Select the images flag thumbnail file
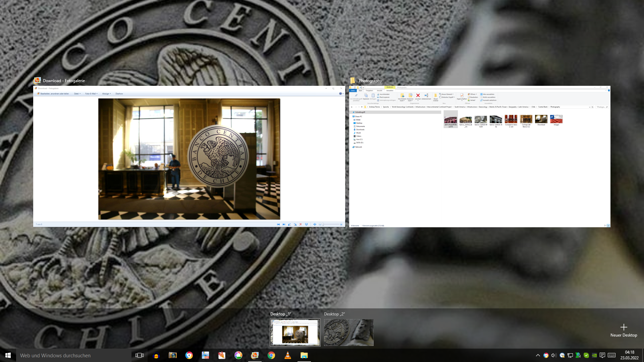644x362 pixels. click(556, 120)
